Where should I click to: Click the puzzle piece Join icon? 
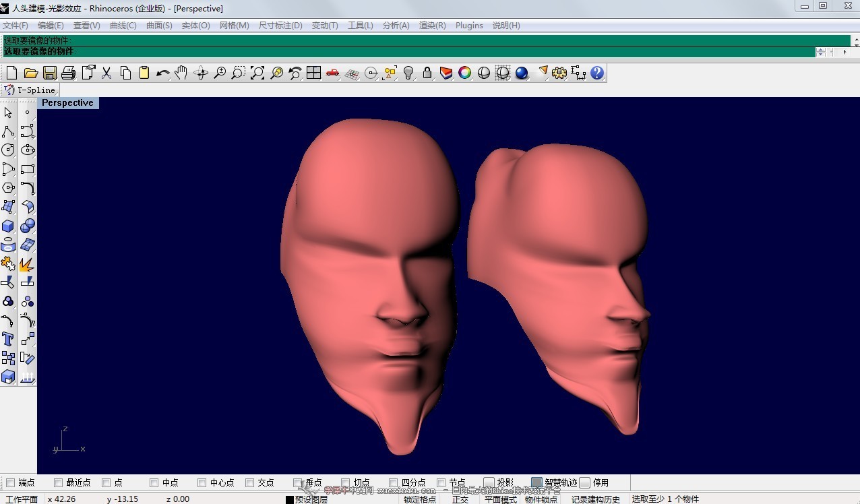(8, 263)
